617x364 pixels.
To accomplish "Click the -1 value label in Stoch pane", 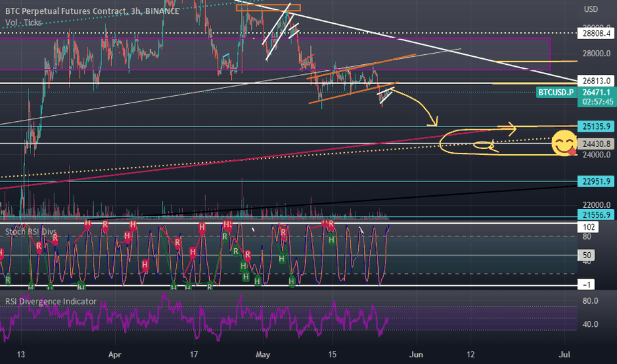I will click(x=586, y=285).
